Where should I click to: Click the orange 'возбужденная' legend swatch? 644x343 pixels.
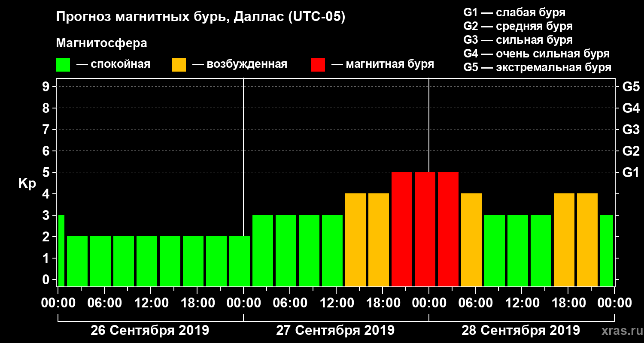click(x=179, y=64)
